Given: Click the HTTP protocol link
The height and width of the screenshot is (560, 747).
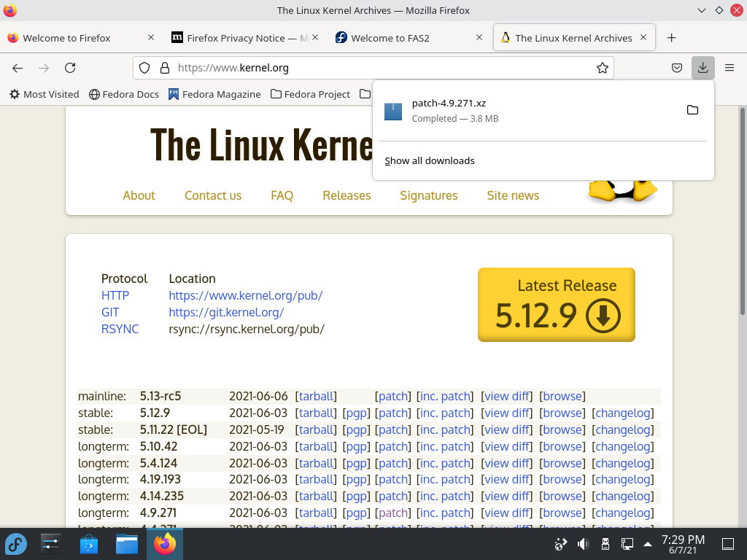Looking at the screenshot, I should [x=115, y=295].
